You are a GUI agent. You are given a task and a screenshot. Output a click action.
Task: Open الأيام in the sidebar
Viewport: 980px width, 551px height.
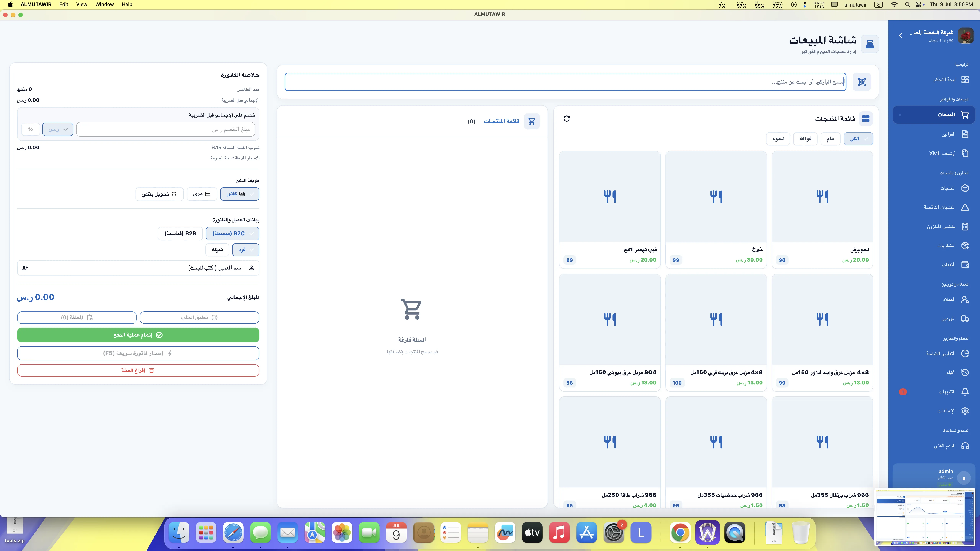tap(934, 373)
